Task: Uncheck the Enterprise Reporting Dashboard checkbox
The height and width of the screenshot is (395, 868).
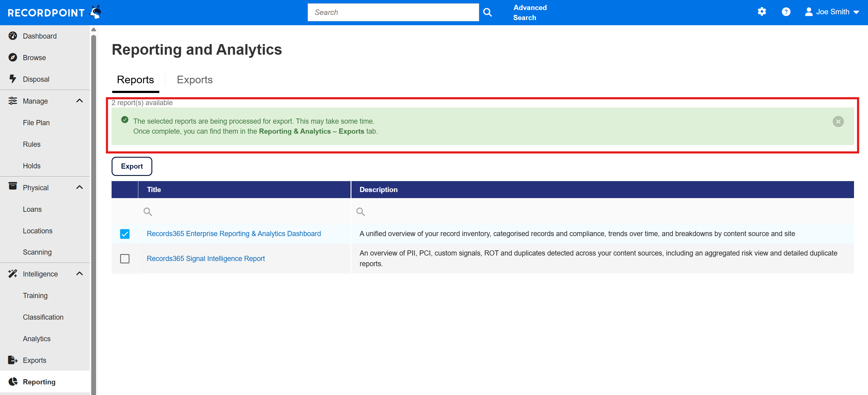Action: coord(125,234)
